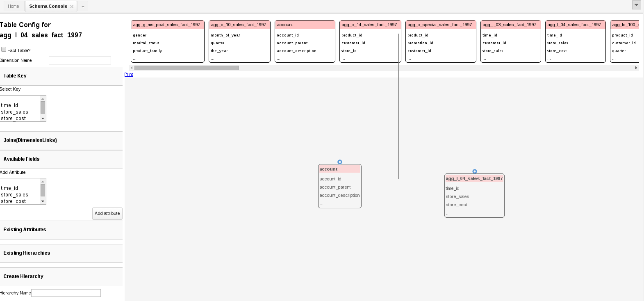Click account_description in the canvas account node
Image resolution: width=644 pixels, height=301 pixels.
pyautogui.click(x=339, y=195)
